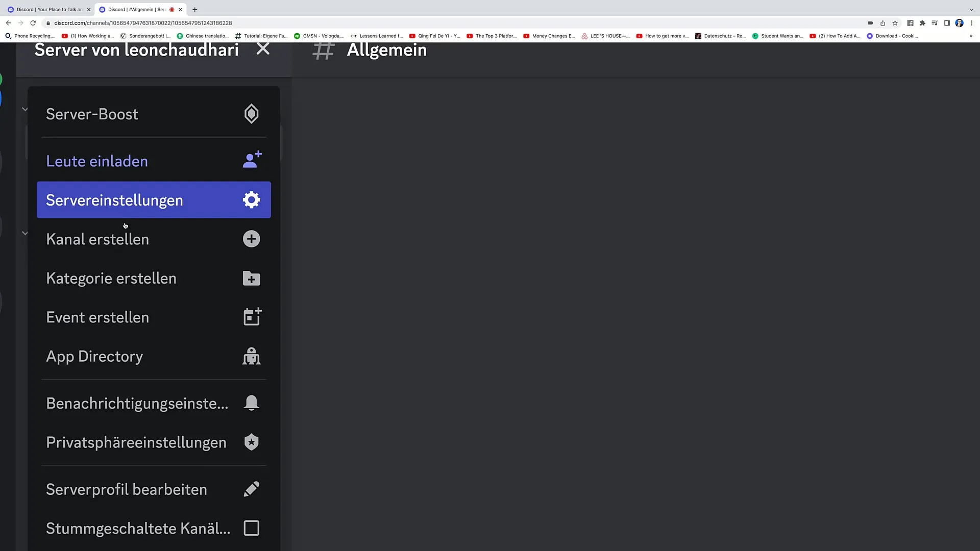
Task: Enable Benachrichtigungseinstellungen notifications
Action: (x=154, y=403)
